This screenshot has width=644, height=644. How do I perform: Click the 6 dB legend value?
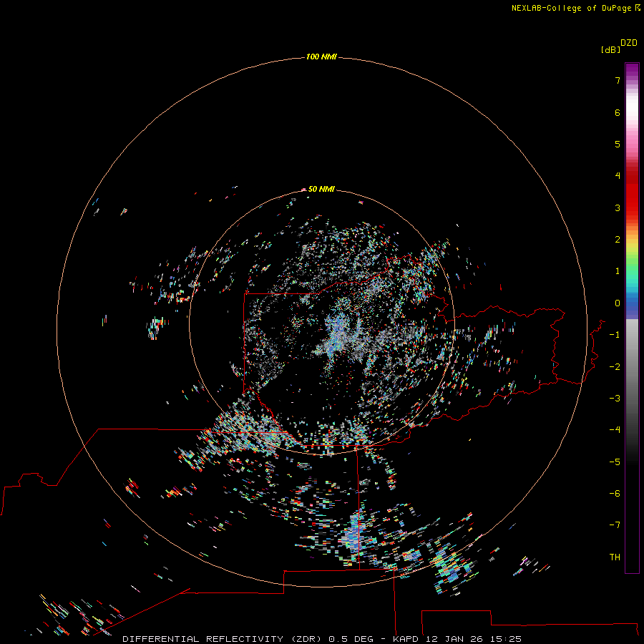pyautogui.click(x=618, y=112)
